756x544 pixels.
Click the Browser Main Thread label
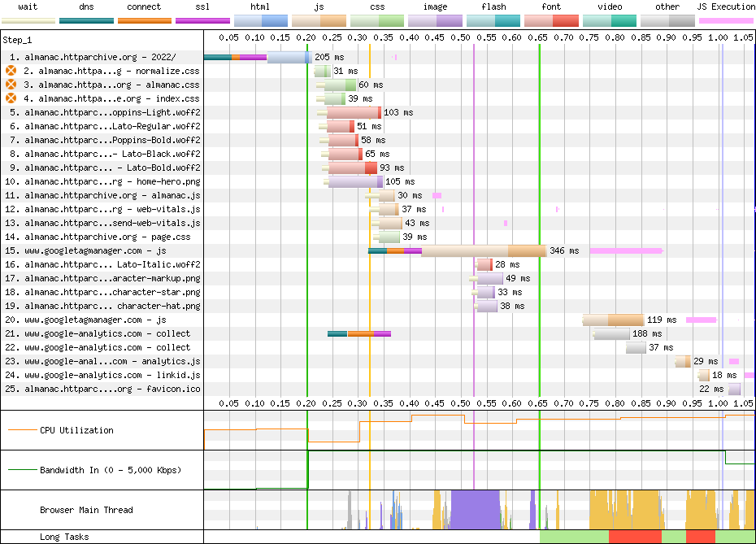click(x=86, y=510)
